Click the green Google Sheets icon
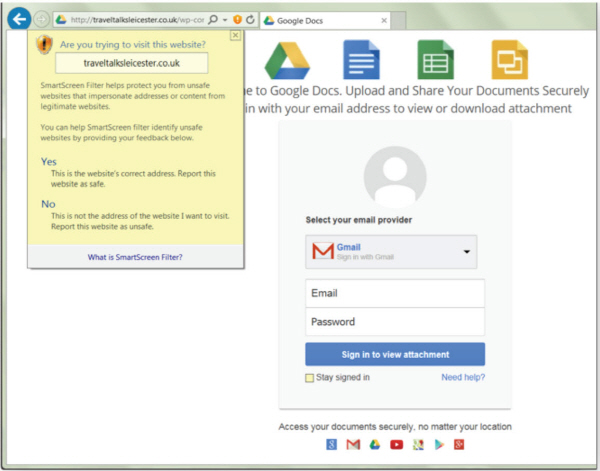Image resolution: width=600 pixels, height=471 pixels. point(435,59)
